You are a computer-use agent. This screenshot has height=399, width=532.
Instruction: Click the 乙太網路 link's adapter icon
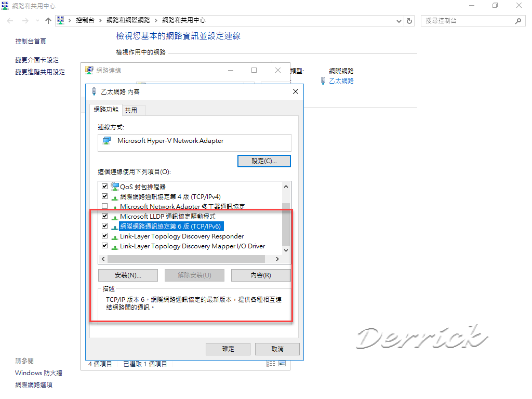323,81
